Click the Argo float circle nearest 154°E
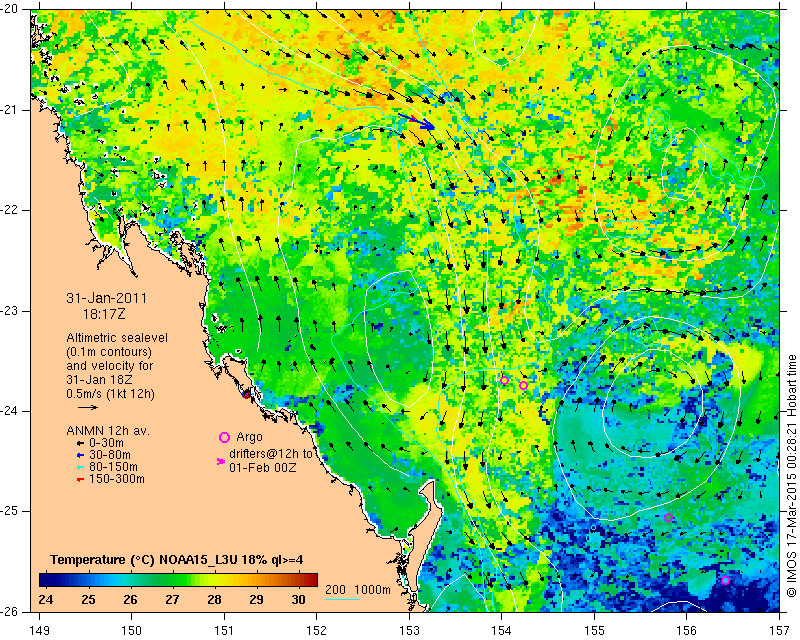800x640 pixels. 504,380
